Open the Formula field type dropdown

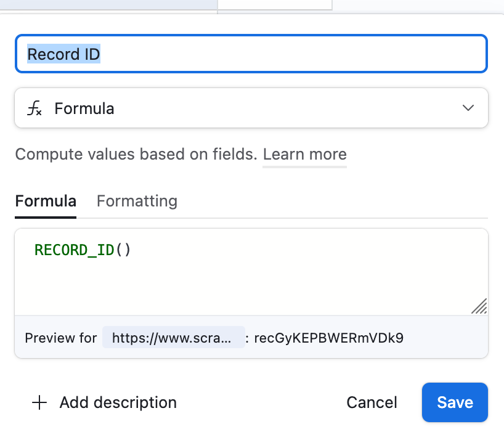(x=251, y=108)
